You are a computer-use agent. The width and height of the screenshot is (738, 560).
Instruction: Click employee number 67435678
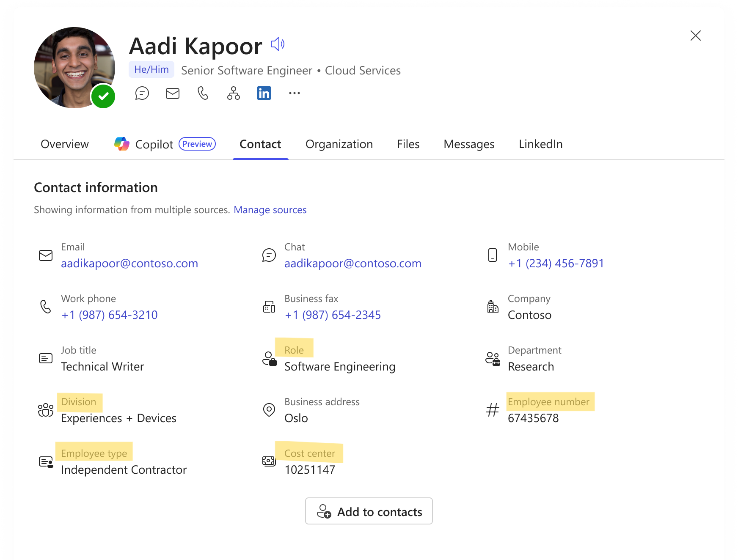tap(533, 418)
